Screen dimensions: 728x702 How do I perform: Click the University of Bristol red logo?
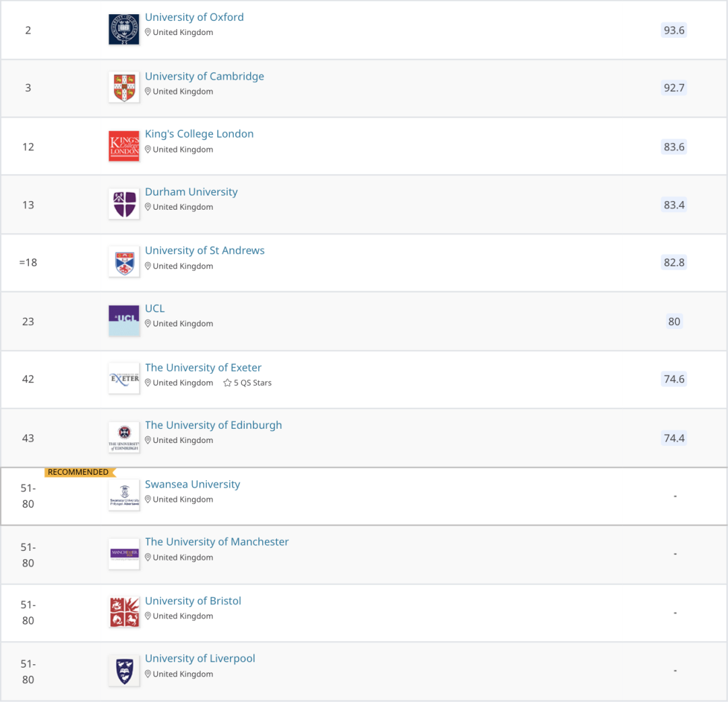point(124,612)
